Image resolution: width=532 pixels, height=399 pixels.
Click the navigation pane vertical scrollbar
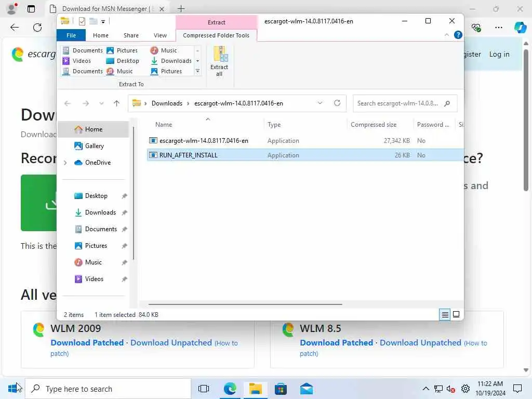134,193
